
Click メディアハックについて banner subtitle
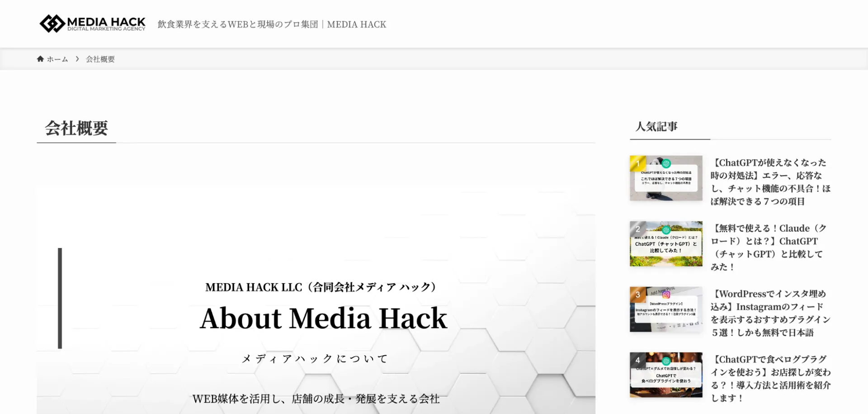tap(315, 359)
